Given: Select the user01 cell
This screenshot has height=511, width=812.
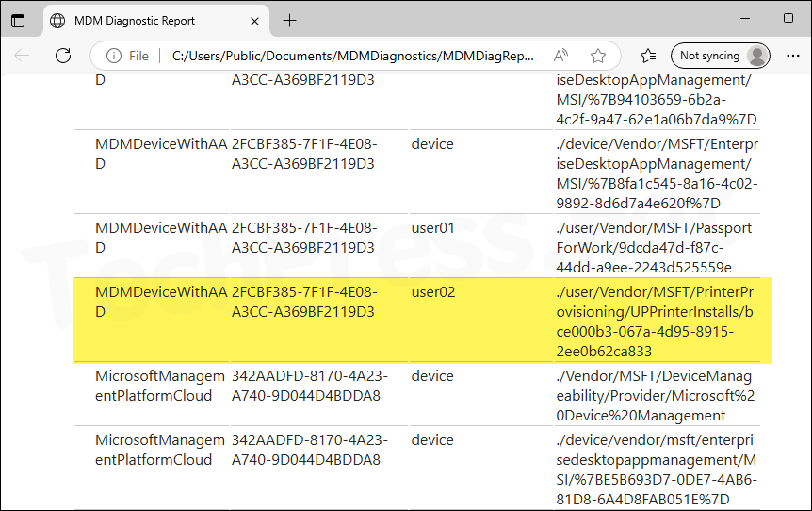Looking at the screenshot, I should click(432, 228).
